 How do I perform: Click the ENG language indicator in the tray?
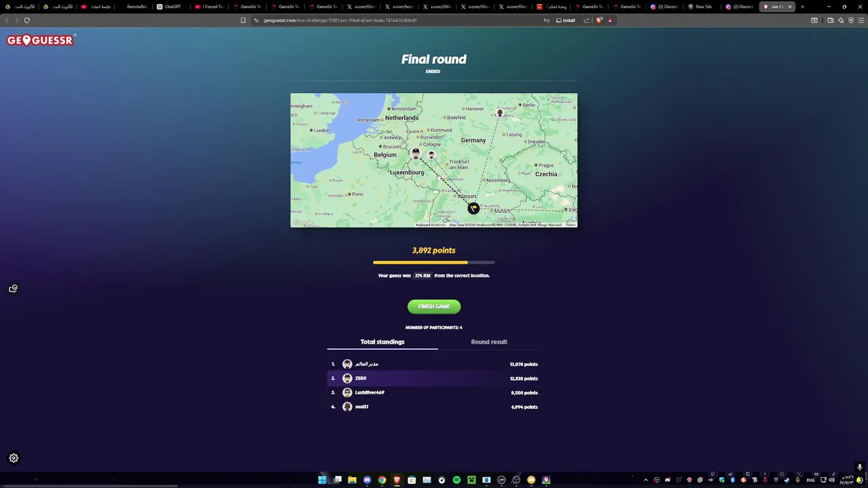pyautogui.click(x=810, y=480)
